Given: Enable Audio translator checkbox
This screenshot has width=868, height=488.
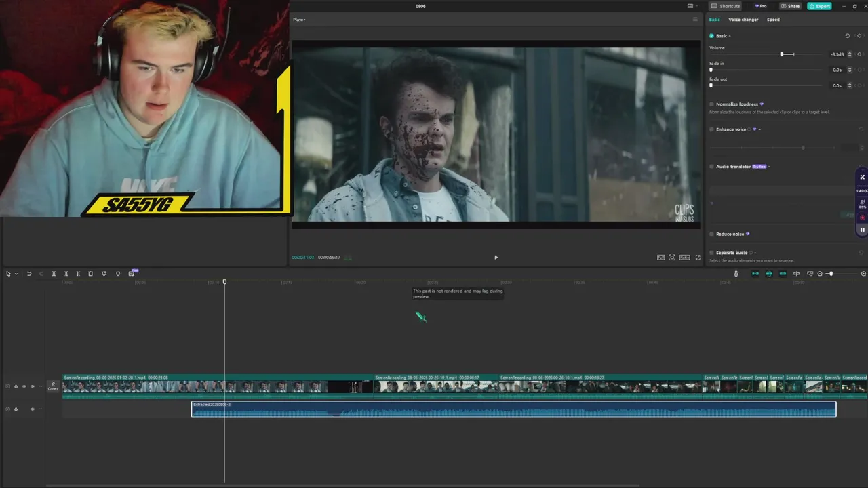Looking at the screenshot, I should [x=711, y=167].
